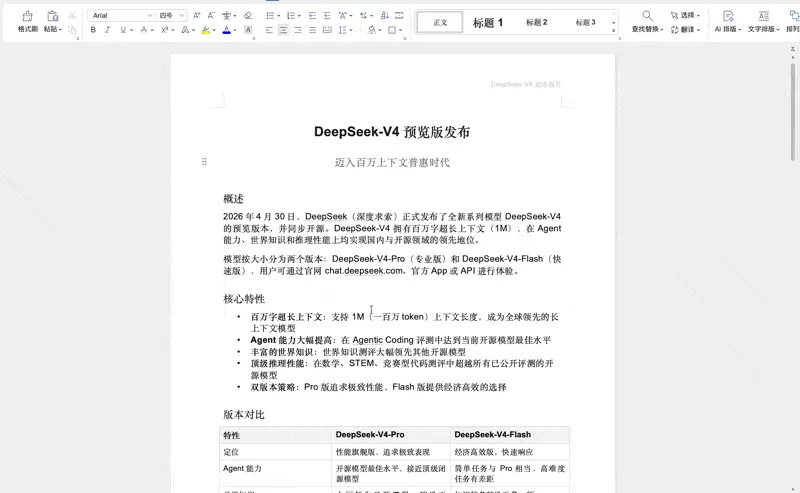
Task: Click the '版本对比' heading
Action: [x=244, y=414]
